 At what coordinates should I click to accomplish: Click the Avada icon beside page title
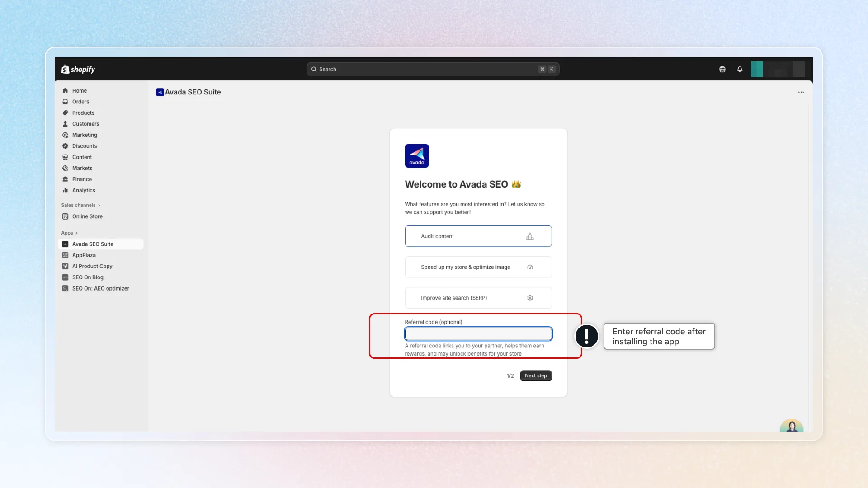(x=160, y=92)
